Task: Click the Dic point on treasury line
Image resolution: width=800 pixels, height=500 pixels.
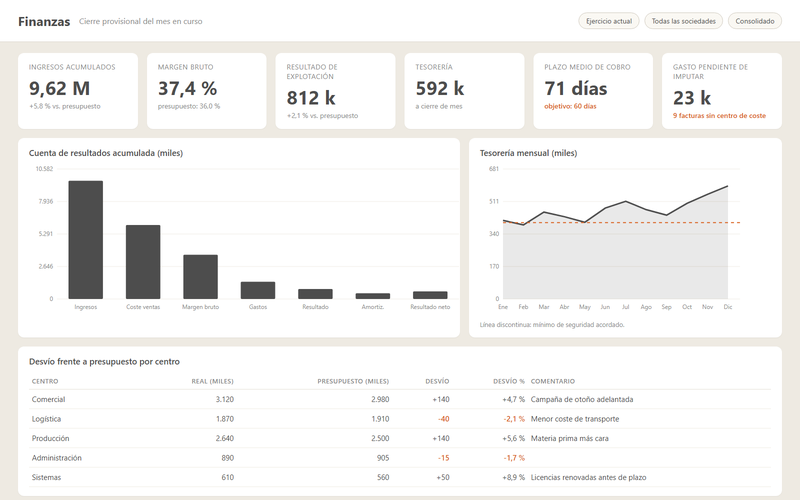Action: tap(728, 186)
